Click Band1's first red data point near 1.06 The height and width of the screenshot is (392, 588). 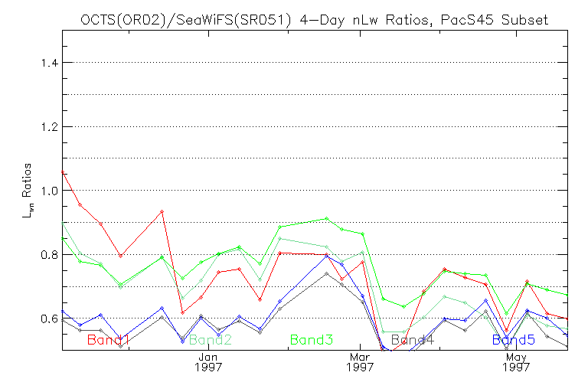63,172
